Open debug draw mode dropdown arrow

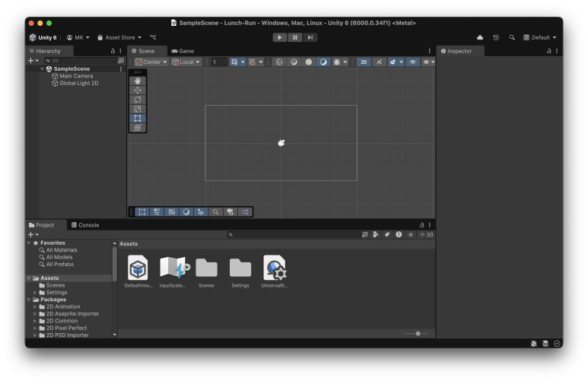345,62
